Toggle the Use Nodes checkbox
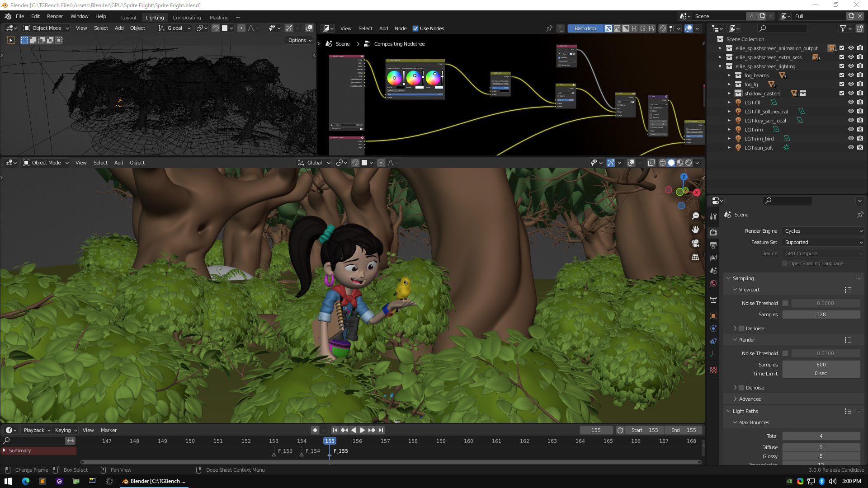This screenshot has width=868, height=488. coord(415,28)
